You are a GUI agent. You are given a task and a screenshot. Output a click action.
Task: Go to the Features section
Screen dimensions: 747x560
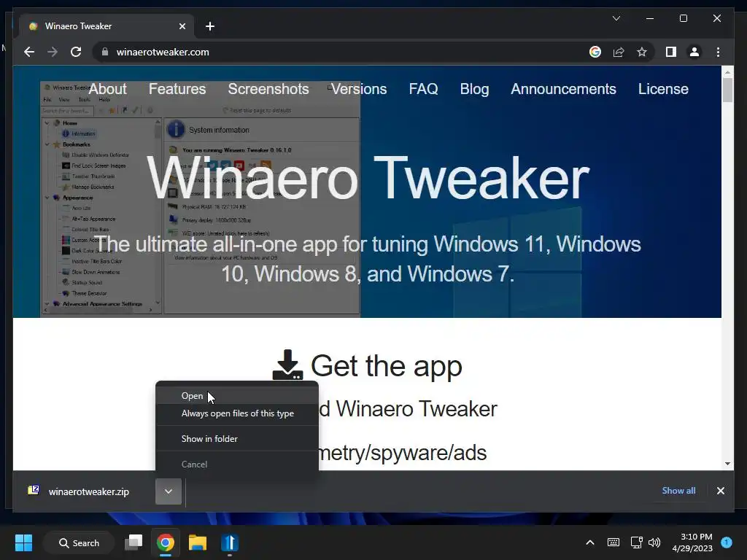click(x=177, y=89)
